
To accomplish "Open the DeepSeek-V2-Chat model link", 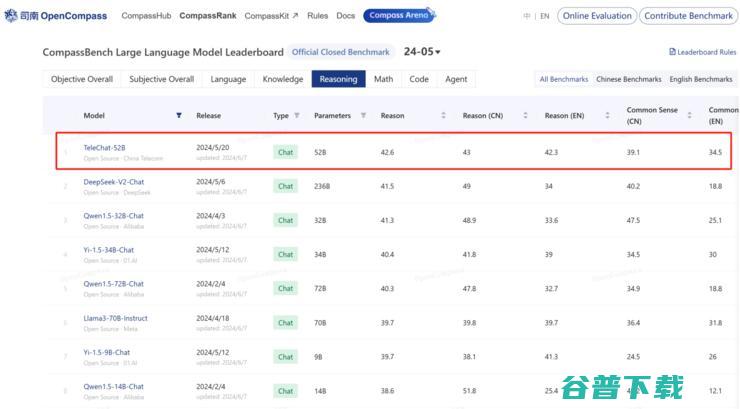I will (x=114, y=182).
